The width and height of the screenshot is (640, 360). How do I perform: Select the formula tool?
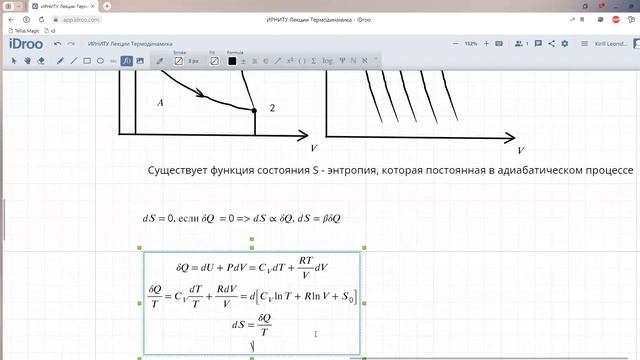tap(127, 61)
